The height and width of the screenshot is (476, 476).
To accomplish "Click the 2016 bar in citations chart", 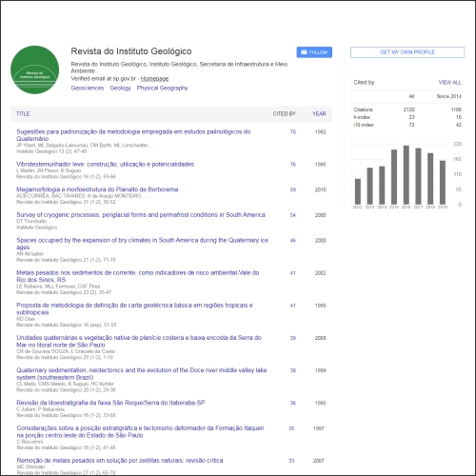I will (407, 175).
